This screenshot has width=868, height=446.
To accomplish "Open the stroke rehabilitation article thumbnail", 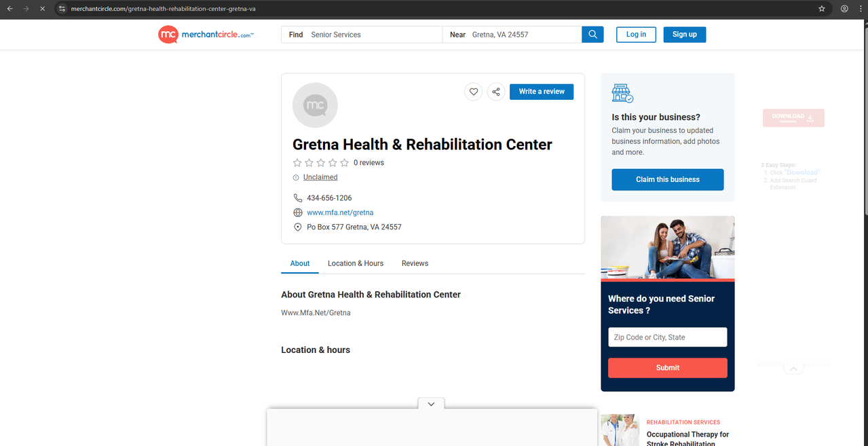I will [x=620, y=430].
